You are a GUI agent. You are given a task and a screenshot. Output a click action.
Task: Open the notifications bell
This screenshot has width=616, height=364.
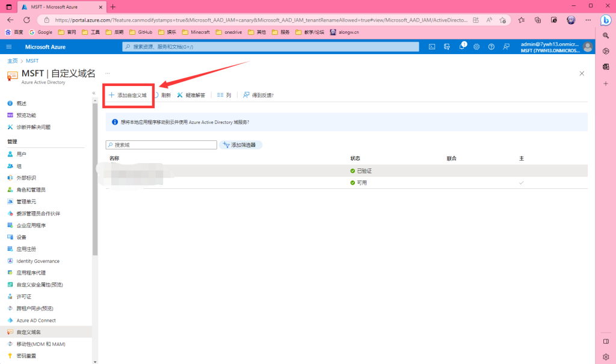click(461, 47)
